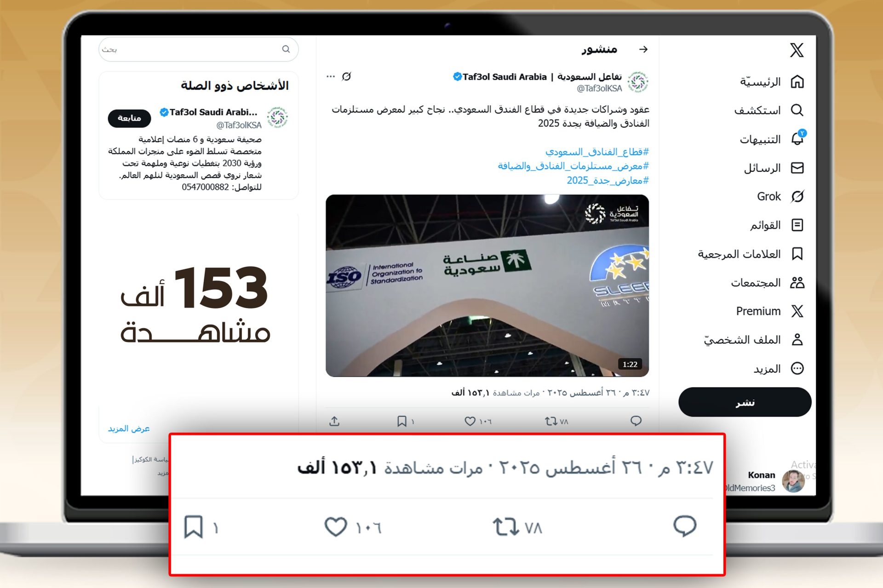
Task: Open العلامات المرجعية bookmarks page
Action: [751, 254]
